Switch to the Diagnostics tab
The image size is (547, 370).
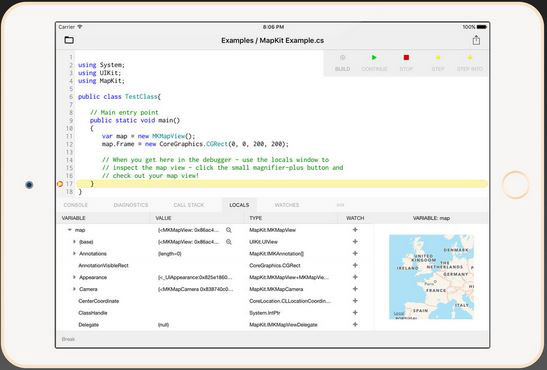[131, 205]
